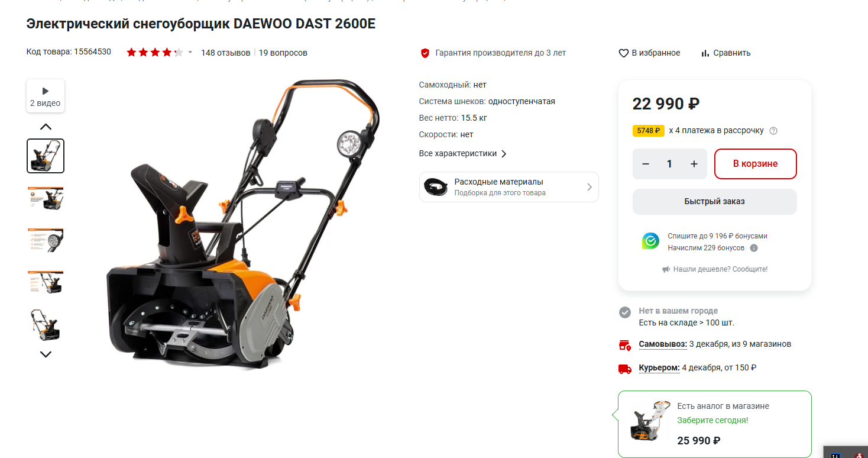
Task: Click the bonus info icon next to 229 бонусов
Action: (x=754, y=248)
